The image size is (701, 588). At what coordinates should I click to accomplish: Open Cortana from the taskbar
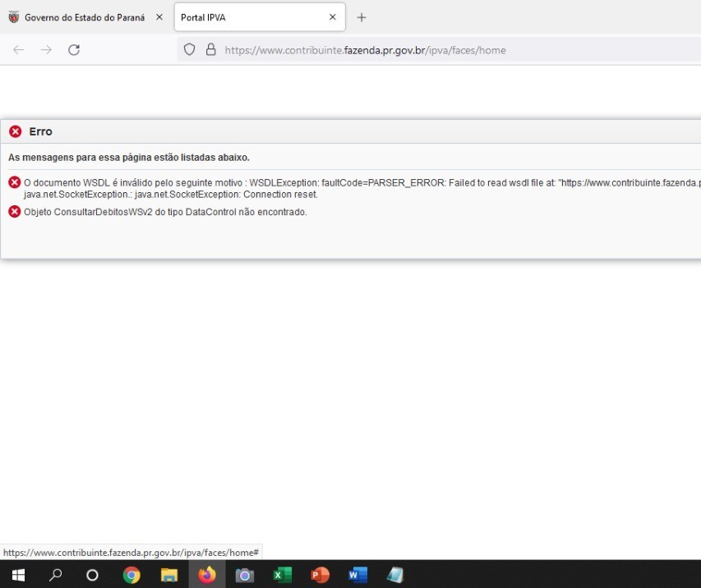[92, 575]
